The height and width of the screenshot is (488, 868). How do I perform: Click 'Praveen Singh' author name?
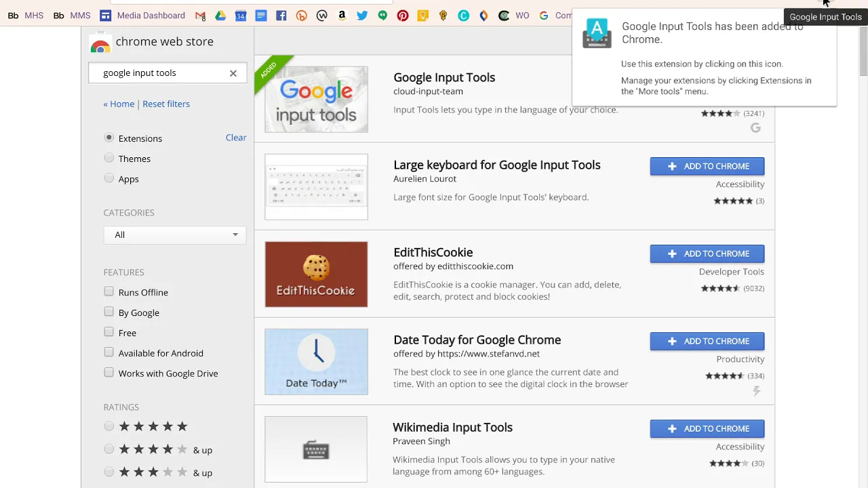tap(421, 441)
